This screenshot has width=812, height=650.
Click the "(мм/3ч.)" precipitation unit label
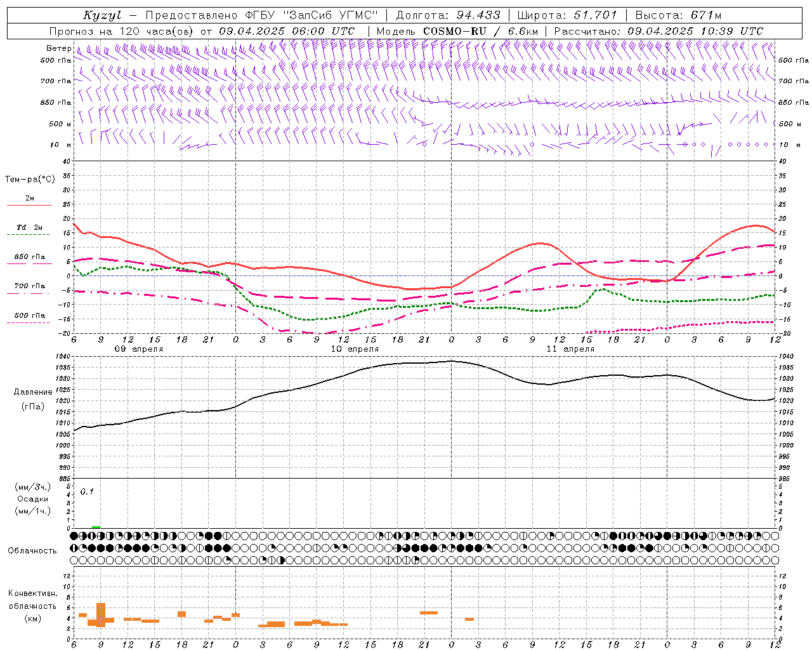click(x=32, y=487)
